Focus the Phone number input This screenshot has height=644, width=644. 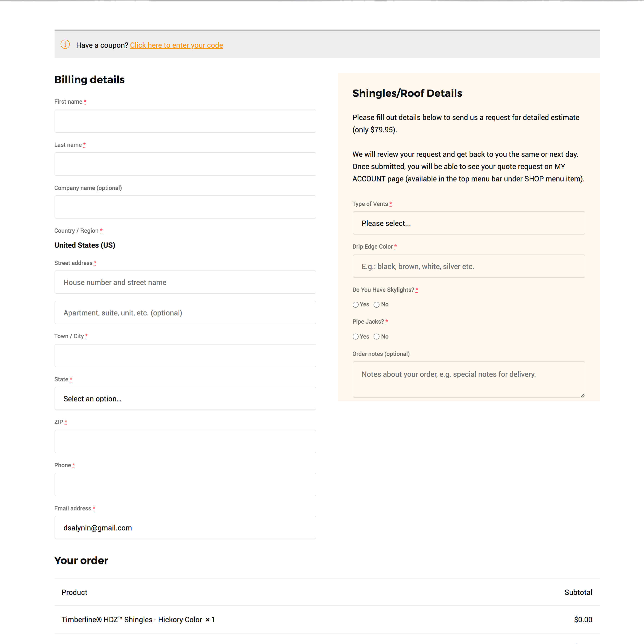[x=185, y=484]
